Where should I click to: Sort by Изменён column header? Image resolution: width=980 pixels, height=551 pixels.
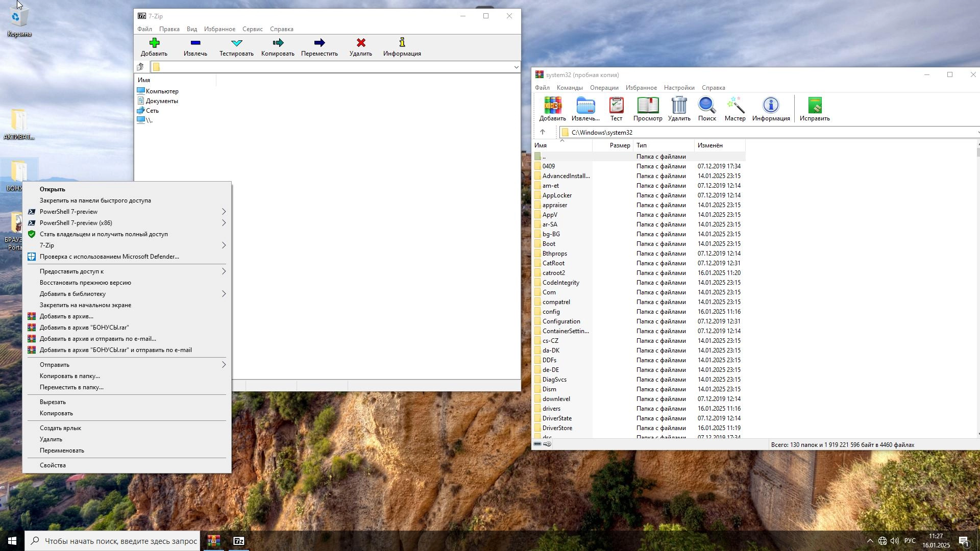(x=710, y=145)
